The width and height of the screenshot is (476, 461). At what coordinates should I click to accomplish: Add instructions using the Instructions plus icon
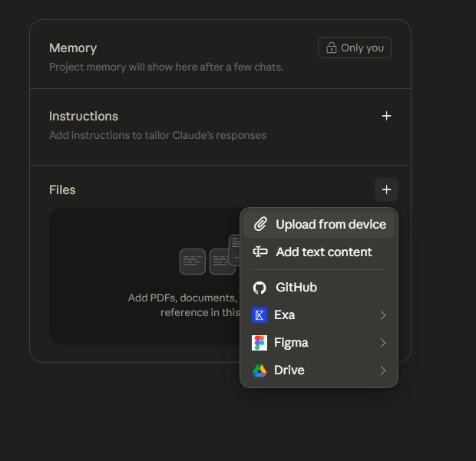coord(386,116)
